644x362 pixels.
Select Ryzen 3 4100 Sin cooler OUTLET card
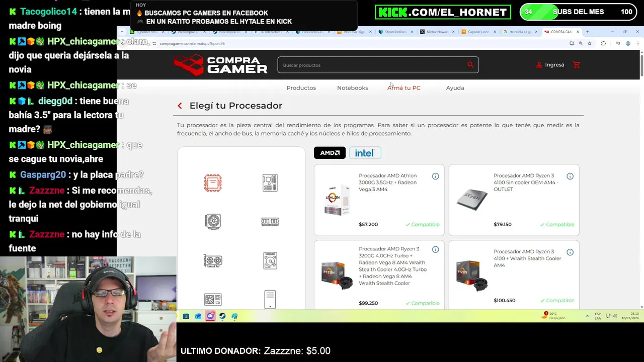514,200
